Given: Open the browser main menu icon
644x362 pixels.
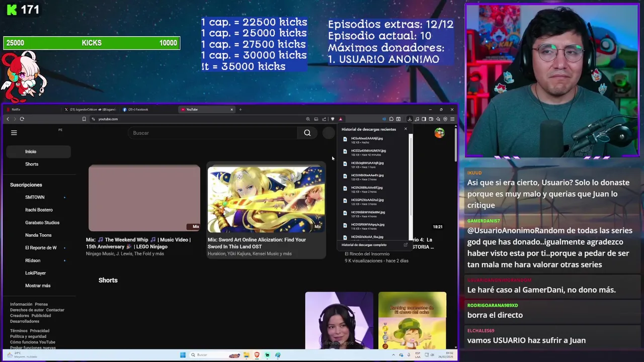Looking at the screenshot, I should coord(452,119).
